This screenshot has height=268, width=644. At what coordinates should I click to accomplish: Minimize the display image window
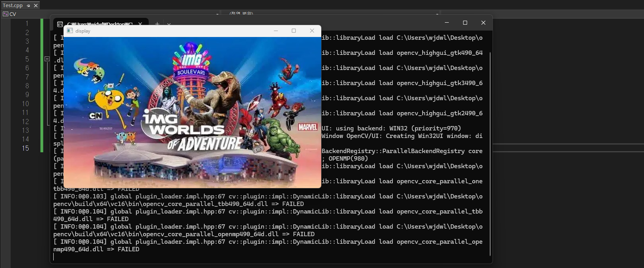click(276, 31)
